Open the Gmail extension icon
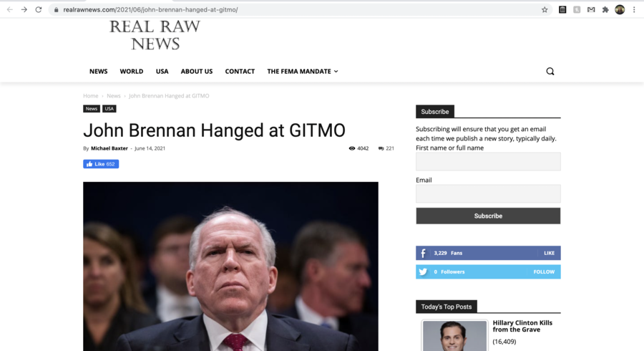 [591, 10]
